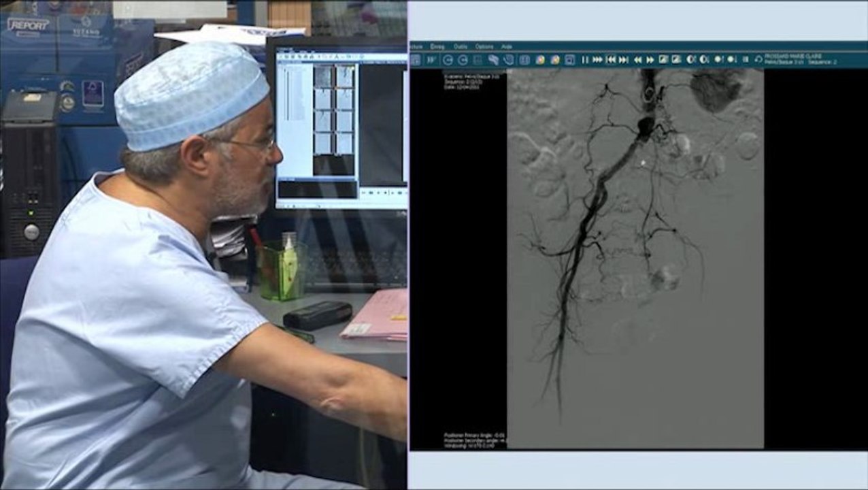Image resolution: width=868 pixels, height=490 pixels.
Task: Click the circular reset arrow icon
Action: [758, 60]
